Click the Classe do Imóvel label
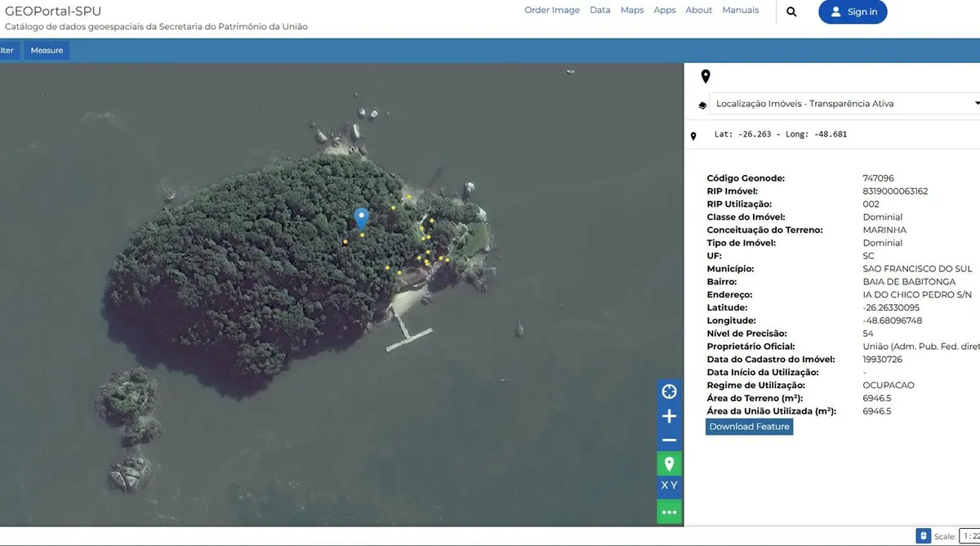980x546 pixels. tap(746, 217)
